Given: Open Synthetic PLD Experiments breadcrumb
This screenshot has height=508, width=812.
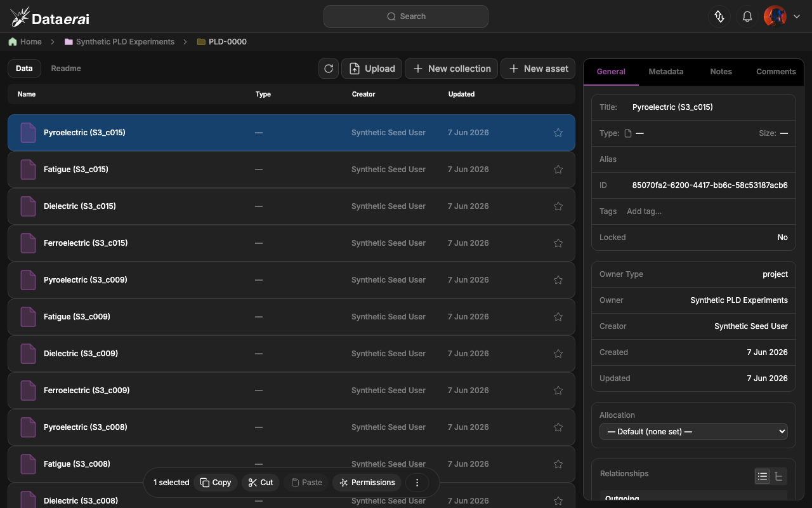Looking at the screenshot, I should tap(119, 42).
